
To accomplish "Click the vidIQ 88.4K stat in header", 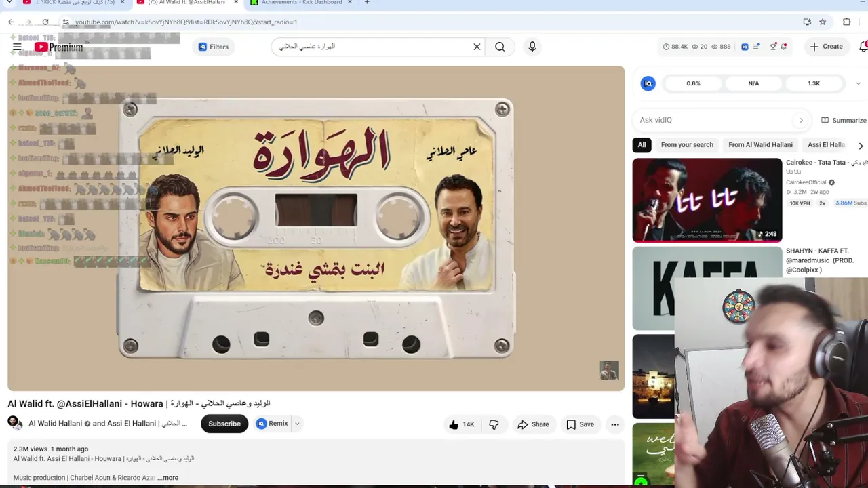I will [675, 47].
